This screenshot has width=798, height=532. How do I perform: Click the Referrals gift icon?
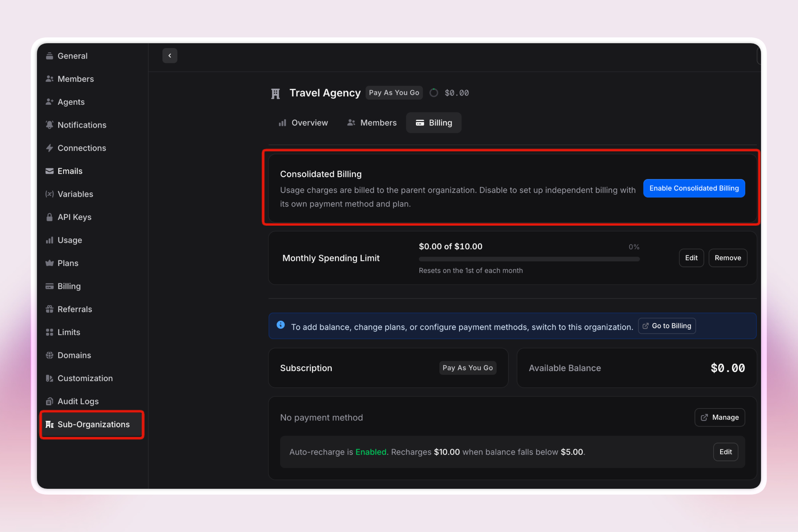click(x=49, y=309)
